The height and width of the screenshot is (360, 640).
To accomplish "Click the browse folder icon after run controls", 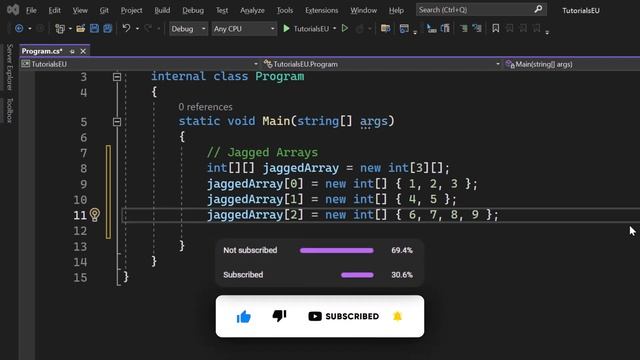I will tap(385, 29).
